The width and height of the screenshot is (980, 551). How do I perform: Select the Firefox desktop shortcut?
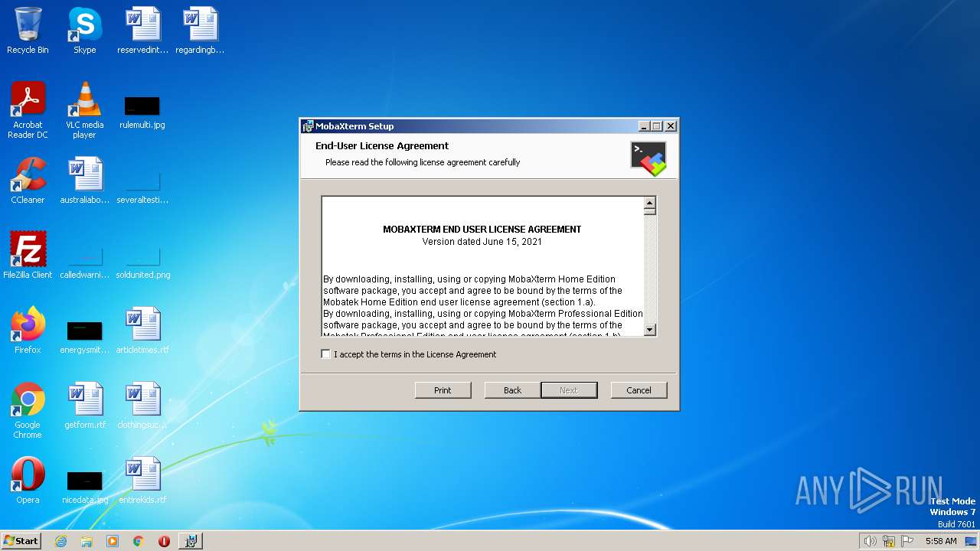28,331
